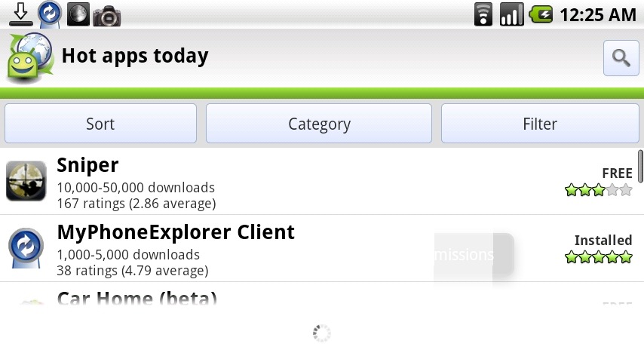The height and width of the screenshot is (362, 644).
Task: Tap the blue sync notification icon
Action: (50, 14)
